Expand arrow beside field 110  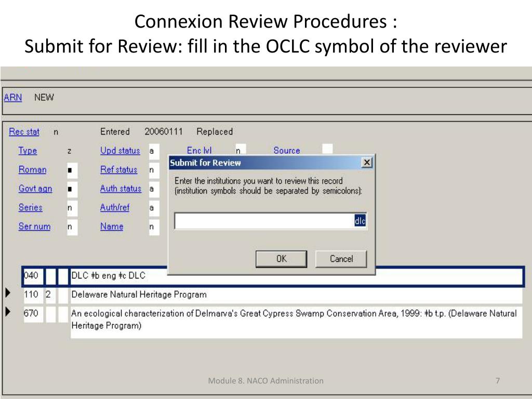pyautogui.click(x=8, y=293)
